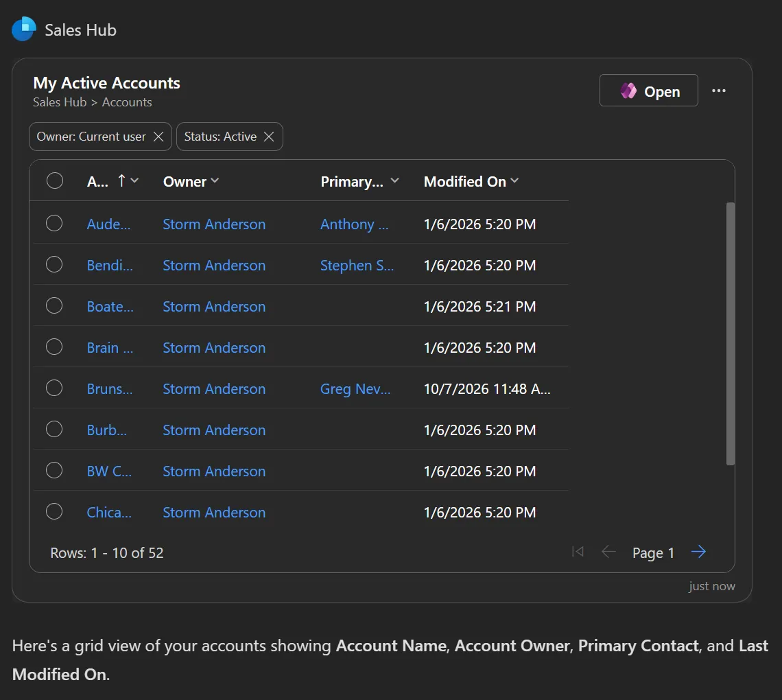Click the just now timestamp

(711, 586)
